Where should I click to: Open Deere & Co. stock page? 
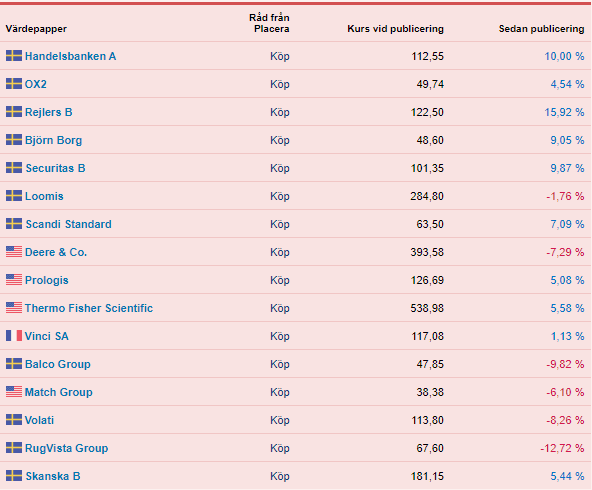point(56,252)
